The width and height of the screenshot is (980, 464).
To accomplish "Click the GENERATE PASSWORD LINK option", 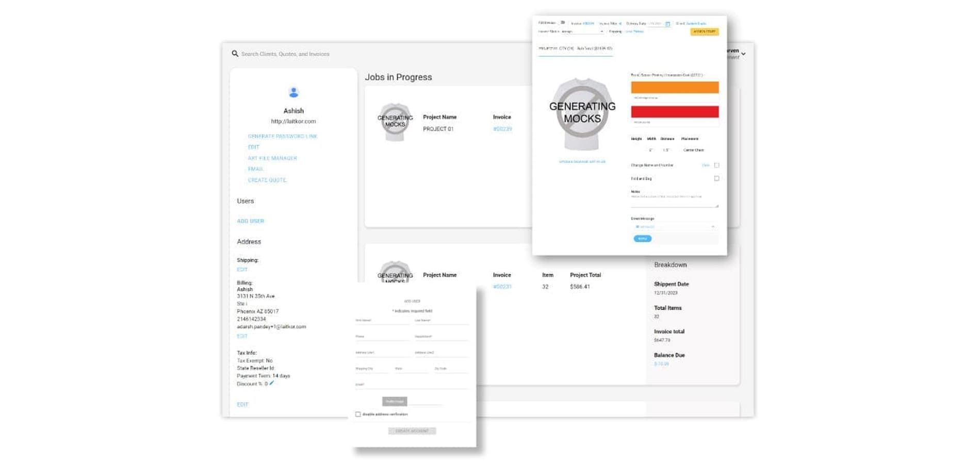I will click(x=283, y=136).
